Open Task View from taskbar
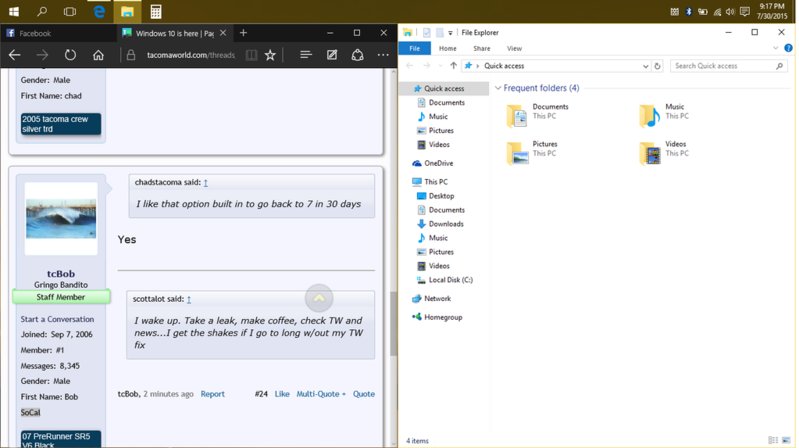The image size is (799, 448). pyautogui.click(x=70, y=11)
